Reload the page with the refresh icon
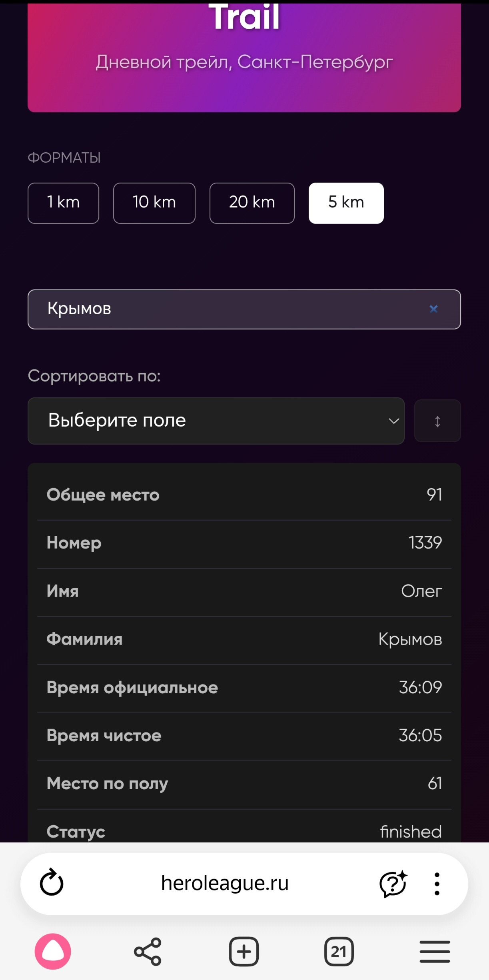Screen dimensions: 489x980 click(52, 882)
